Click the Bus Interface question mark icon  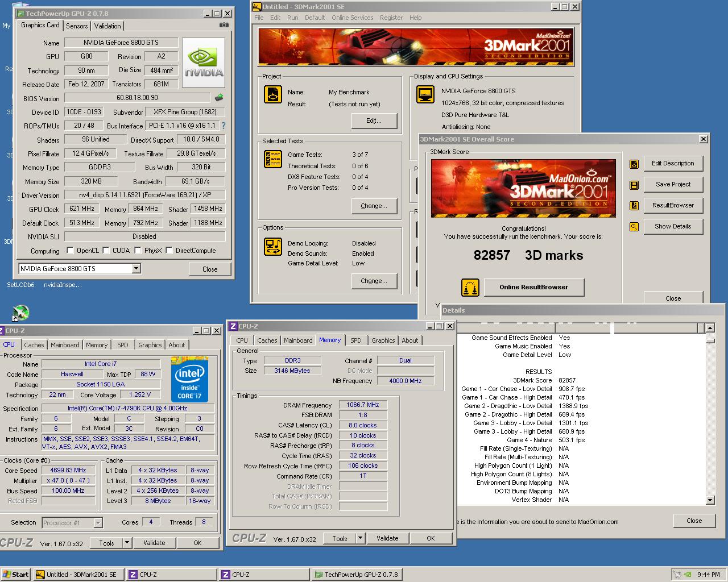click(x=223, y=126)
